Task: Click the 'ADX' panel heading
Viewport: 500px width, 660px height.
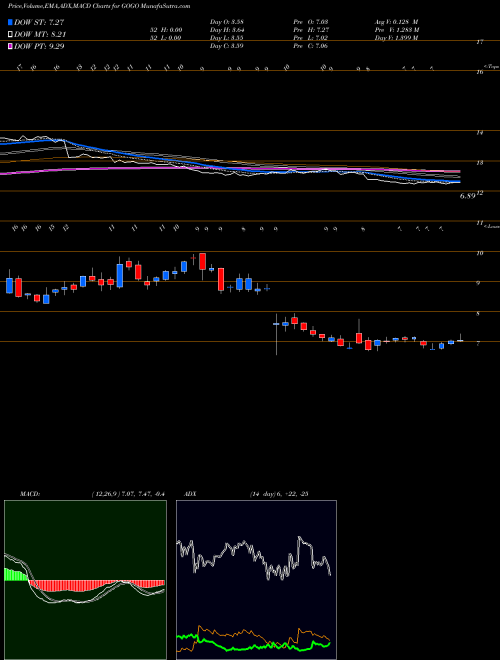Action: [192, 494]
